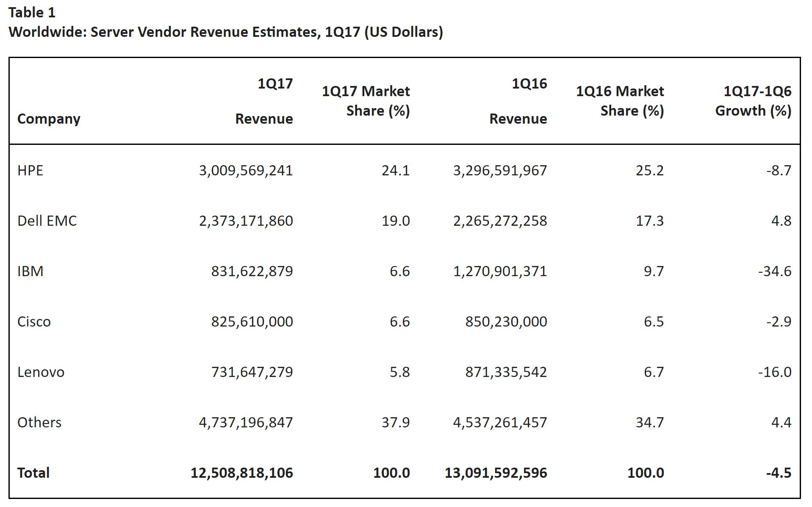Click IBM 1Q16 revenue 1,270,901,371
This screenshot has height=507, width=812.
click(500, 272)
